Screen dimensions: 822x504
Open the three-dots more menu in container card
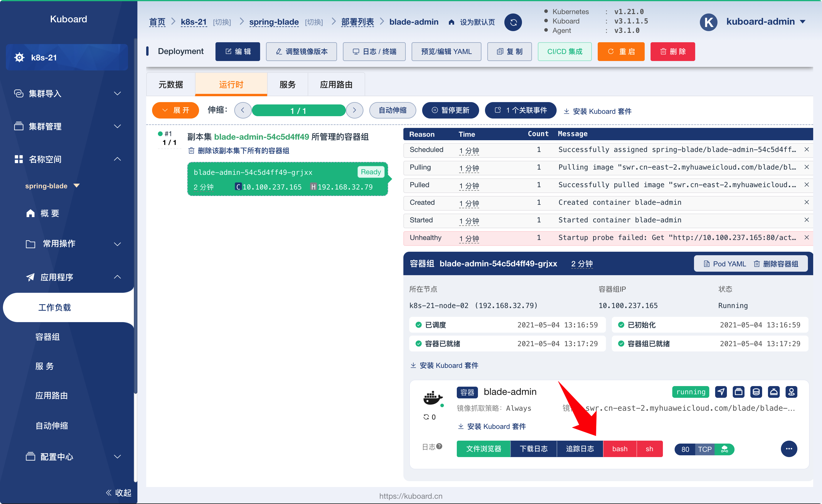(789, 449)
